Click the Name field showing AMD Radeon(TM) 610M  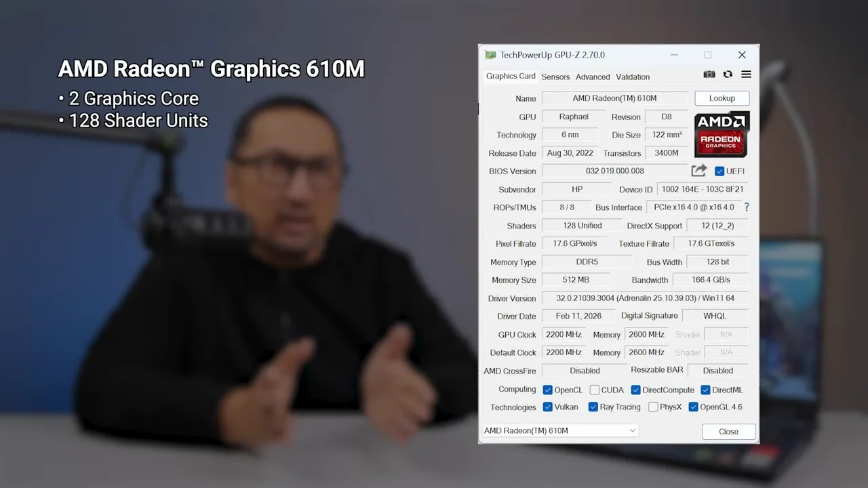click(x=614, y=98)
